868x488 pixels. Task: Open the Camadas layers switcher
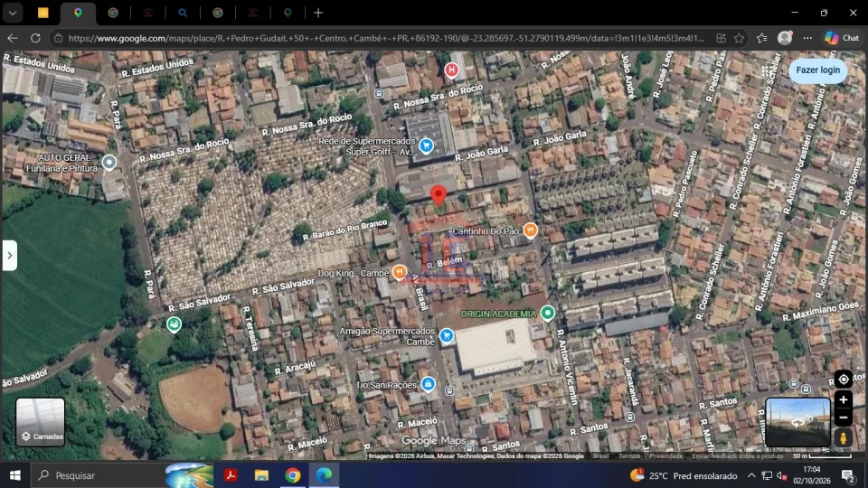pos(41,422)
